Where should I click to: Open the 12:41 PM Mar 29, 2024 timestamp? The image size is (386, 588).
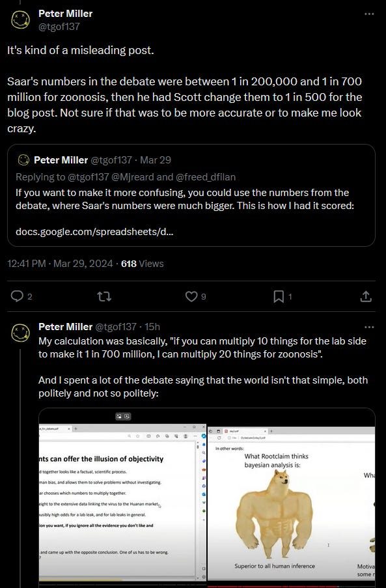click(60, 264)
